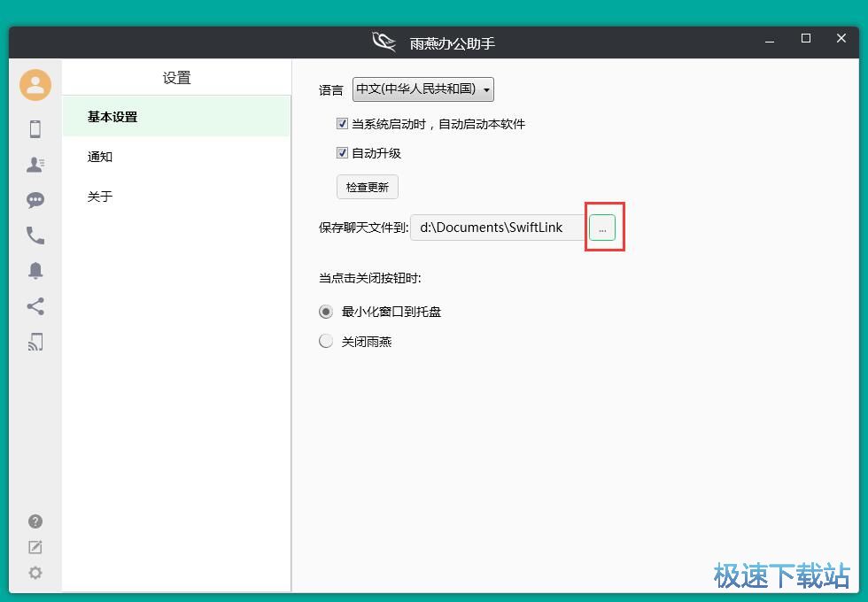Click the 设置 panel heading
Image resolution: width=868 pixels, height=602 pixels.
click(176, 78)
